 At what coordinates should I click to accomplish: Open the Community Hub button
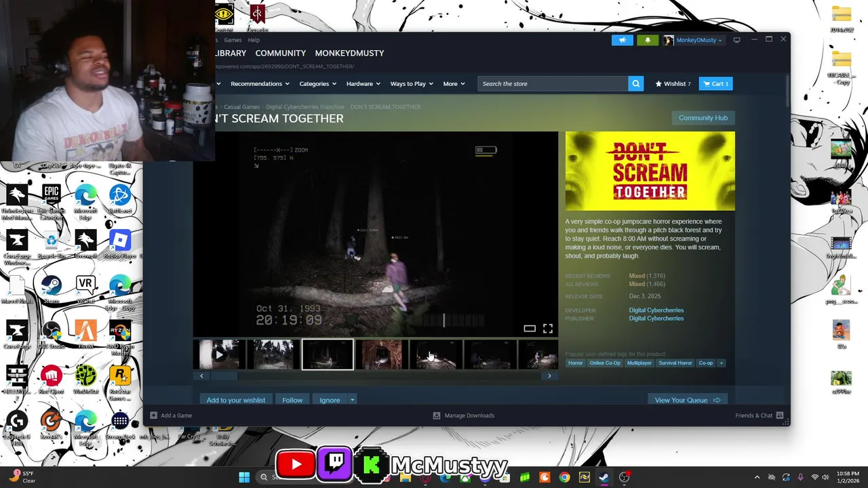tap(703, 118)
